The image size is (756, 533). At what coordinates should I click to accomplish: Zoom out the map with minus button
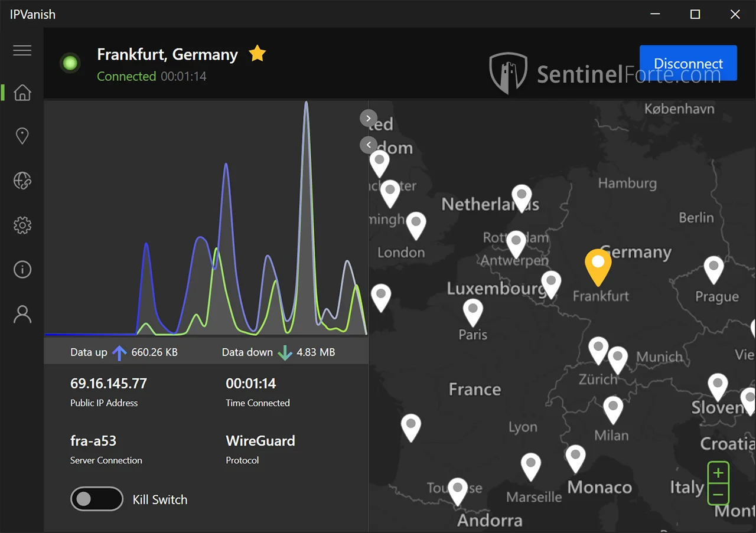[718, 495]
